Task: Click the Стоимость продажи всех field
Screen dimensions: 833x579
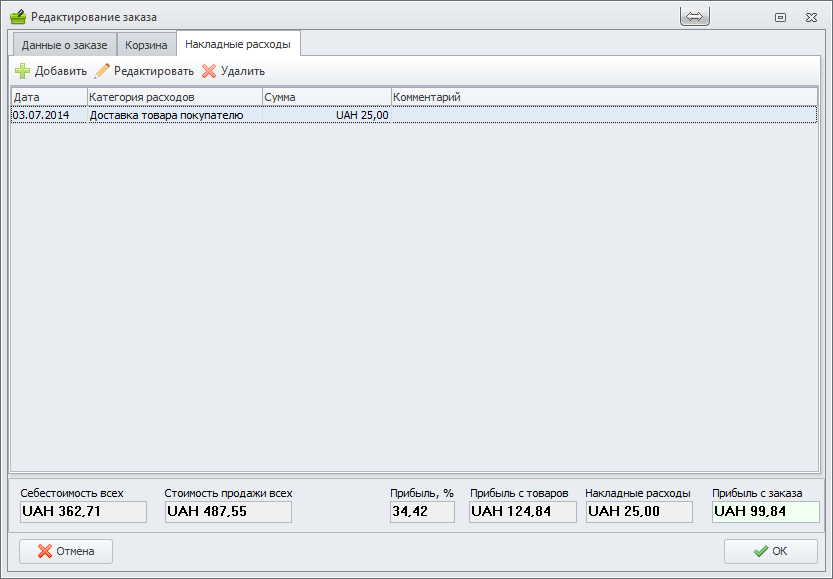Action: point(228,512)
